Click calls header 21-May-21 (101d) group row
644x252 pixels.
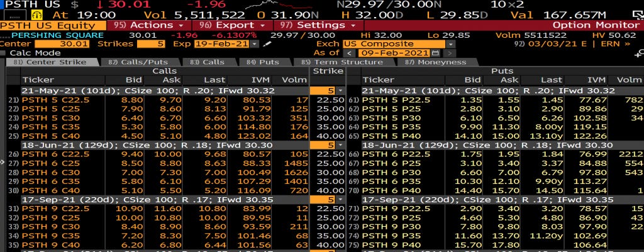(x=164, y=91)
